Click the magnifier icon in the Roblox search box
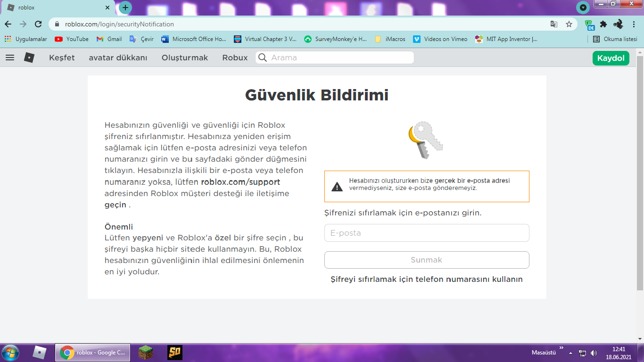 pos(263,58)
